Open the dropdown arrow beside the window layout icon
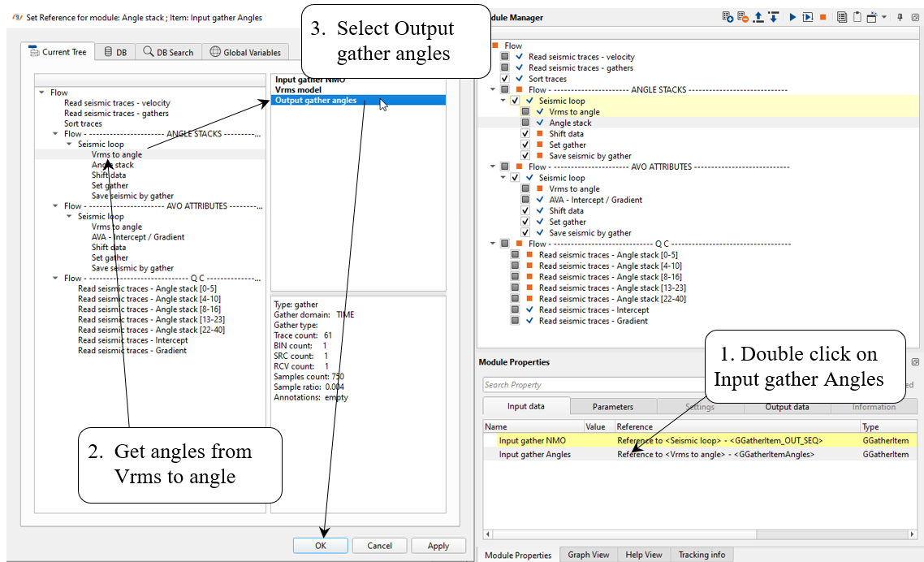This screenshot has width=924, height=562. (884, 17)
